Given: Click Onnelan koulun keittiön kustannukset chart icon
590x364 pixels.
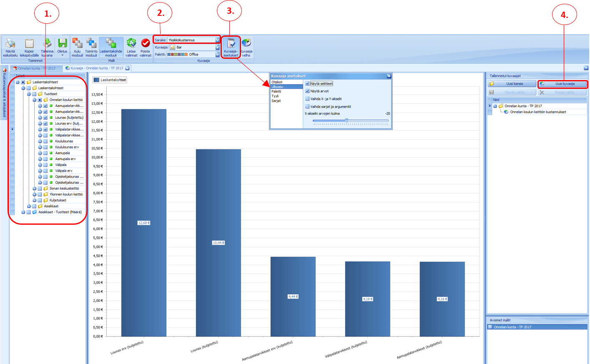Looking at the screenshot, I should click(506, 112).
